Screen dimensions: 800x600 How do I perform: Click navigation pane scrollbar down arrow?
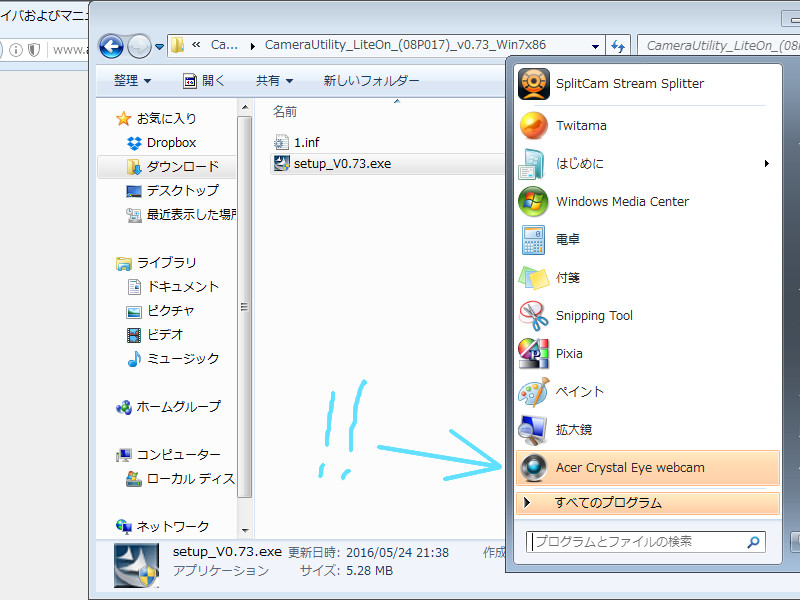[x=245, y=531]
